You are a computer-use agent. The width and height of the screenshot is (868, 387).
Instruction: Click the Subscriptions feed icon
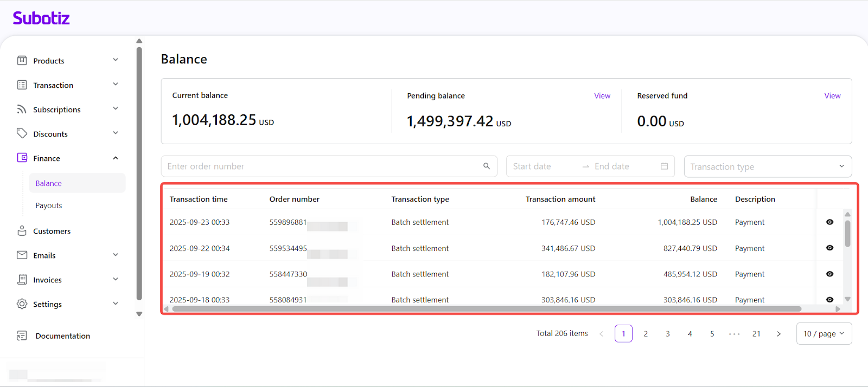(22, 109)
